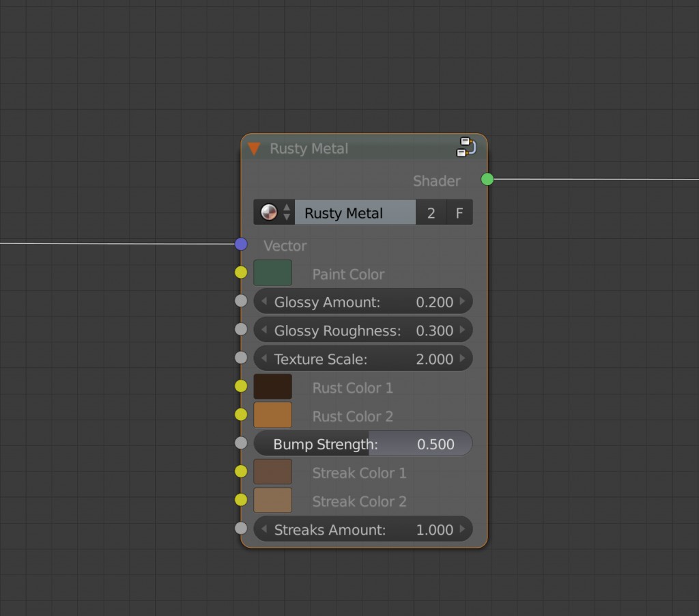This screenshot has height=616, width=699.
Task: Click the green Shader output socket
Action: click(x=487, y=179)
